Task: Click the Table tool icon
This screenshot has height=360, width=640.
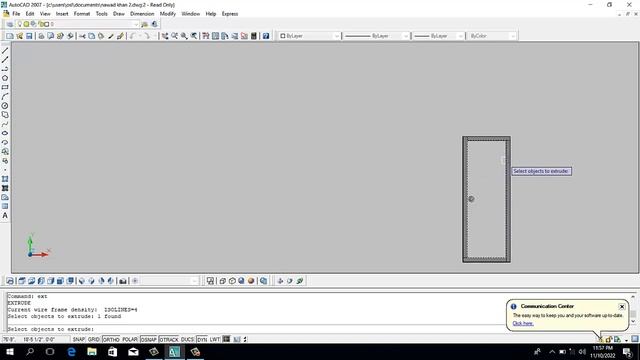Action: pyautogui.click(x=5, y=207)
